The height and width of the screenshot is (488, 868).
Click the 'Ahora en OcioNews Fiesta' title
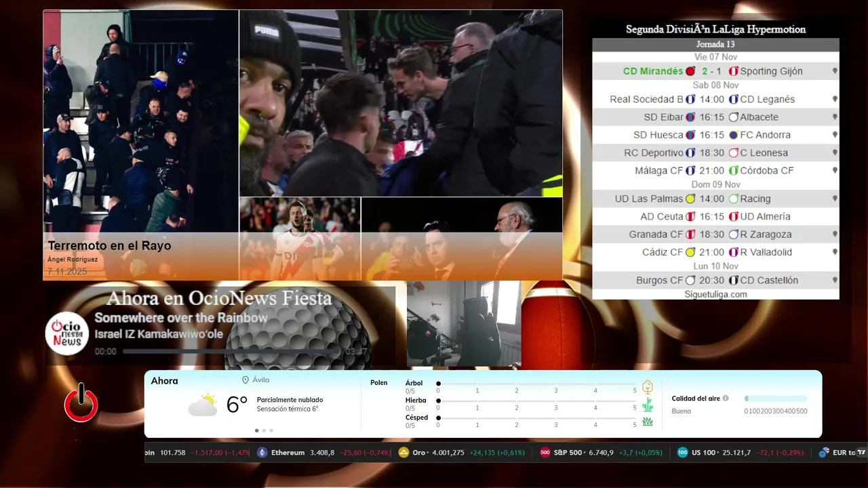(x=219, y=298)
